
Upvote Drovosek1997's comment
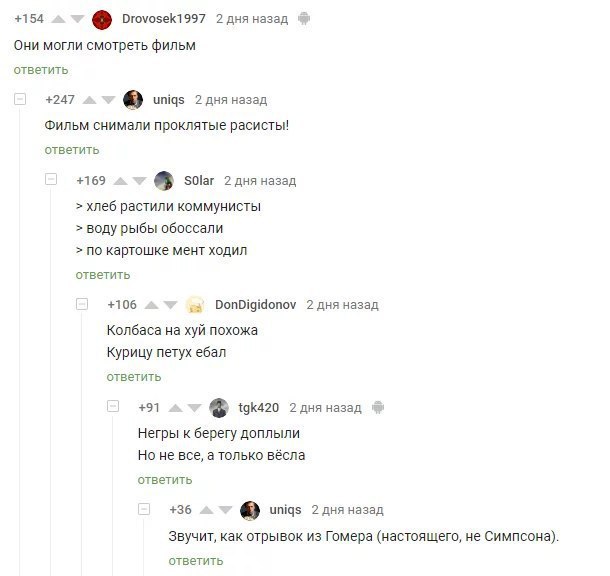pos(58,19)
